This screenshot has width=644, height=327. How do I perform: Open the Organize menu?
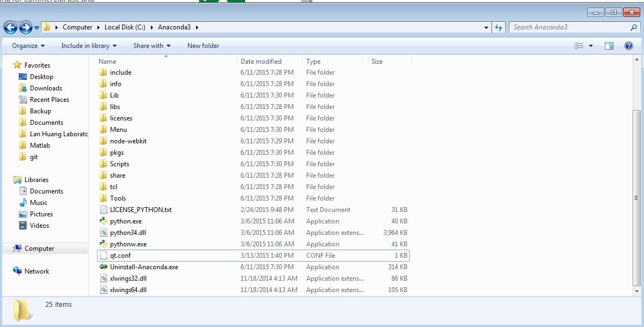pyautogui.click(x=28, y=46)
